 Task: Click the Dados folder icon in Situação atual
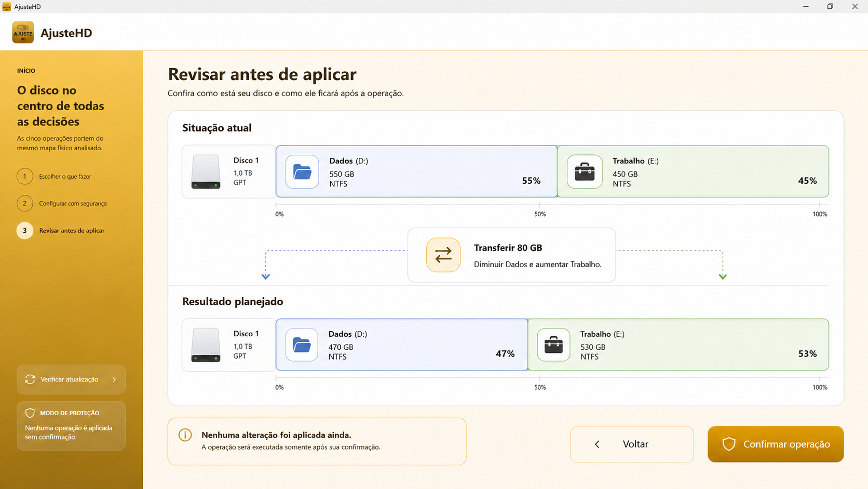pyautogui.click(x=302, y=171)
